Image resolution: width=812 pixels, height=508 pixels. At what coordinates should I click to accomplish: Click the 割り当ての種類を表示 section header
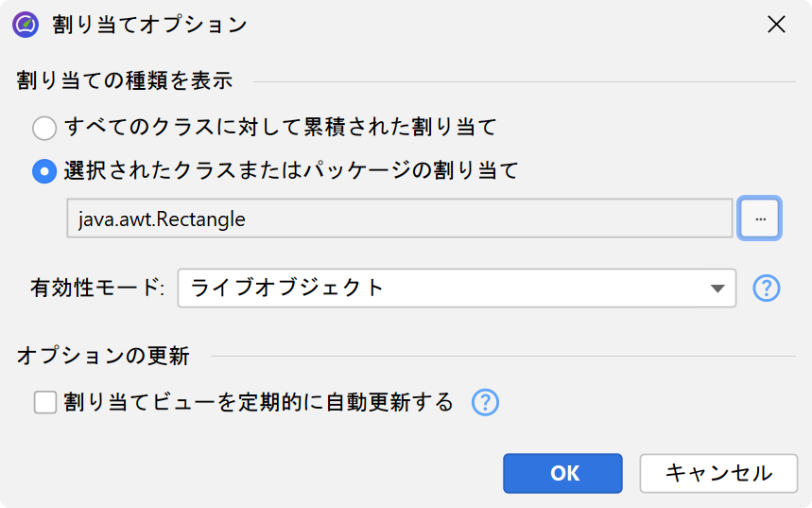125,81
